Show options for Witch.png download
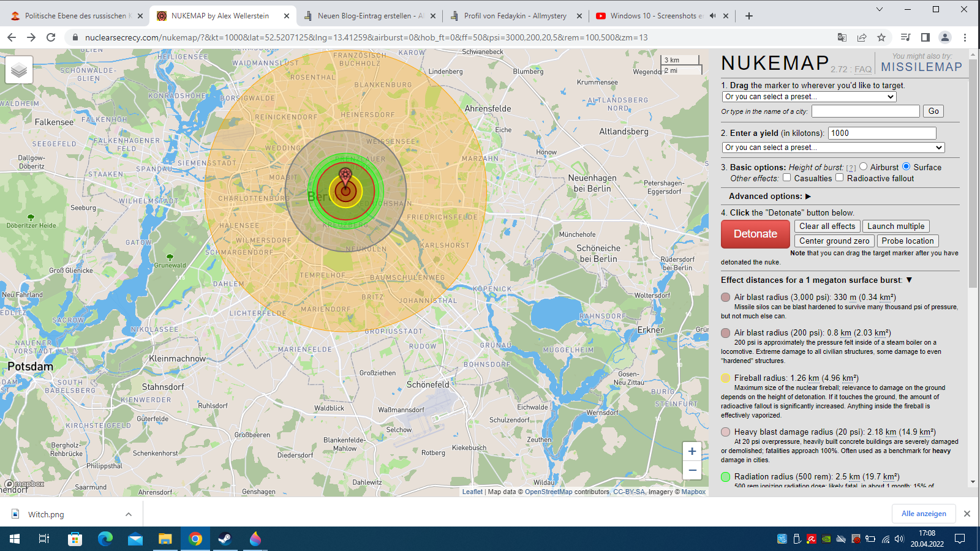The image size is (980, 551). coord(129,514)
